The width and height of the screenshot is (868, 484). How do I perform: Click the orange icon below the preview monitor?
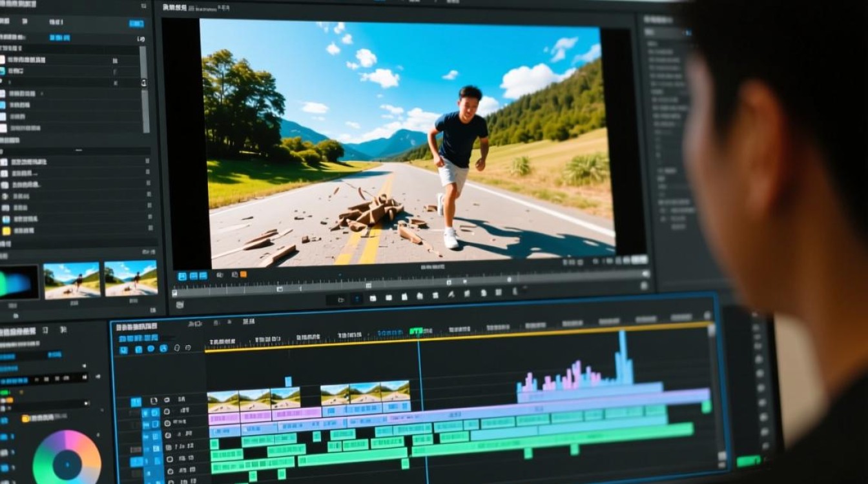[243, 274]
